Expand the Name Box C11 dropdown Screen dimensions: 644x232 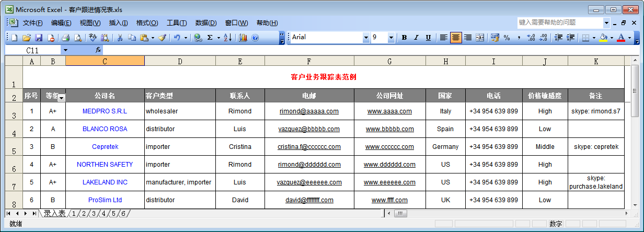click(x=65, y=50)
